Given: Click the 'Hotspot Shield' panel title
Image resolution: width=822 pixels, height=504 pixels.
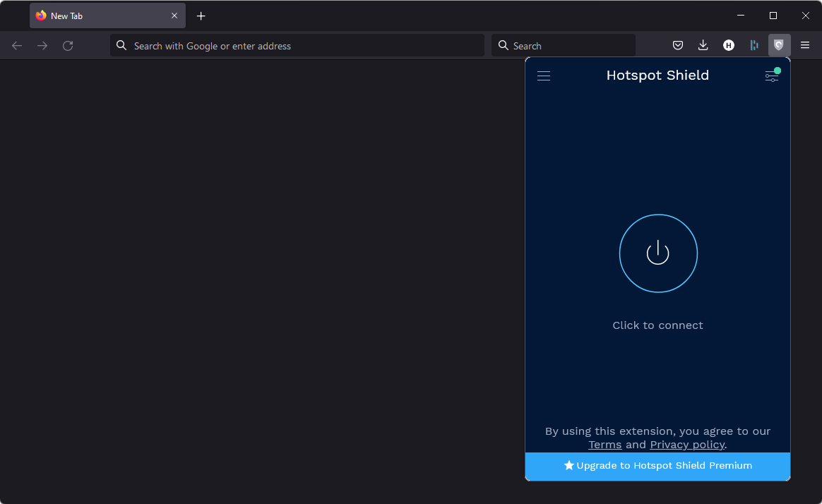Looking at the screenshot, I should [x=658, y=76].
